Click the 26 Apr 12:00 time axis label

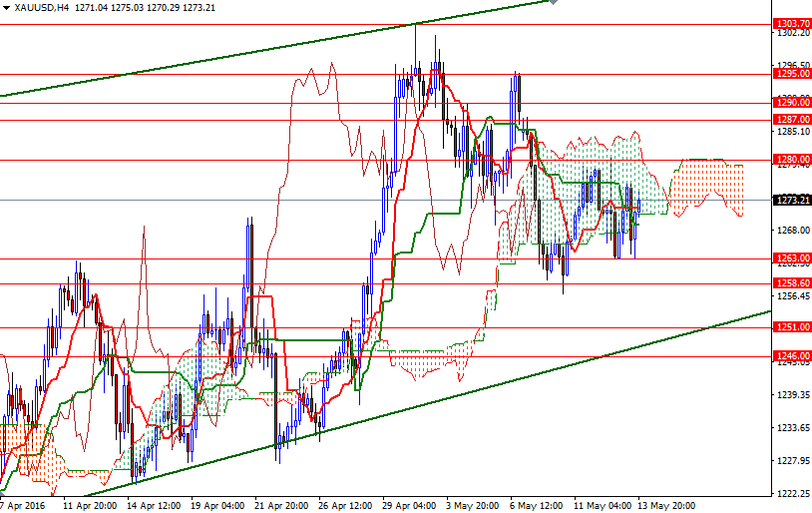(x=345, y=505)
